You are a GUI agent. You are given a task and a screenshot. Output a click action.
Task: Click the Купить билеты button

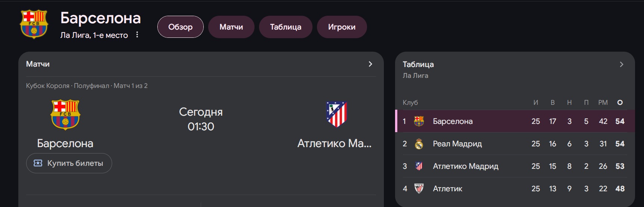[69, 163]
